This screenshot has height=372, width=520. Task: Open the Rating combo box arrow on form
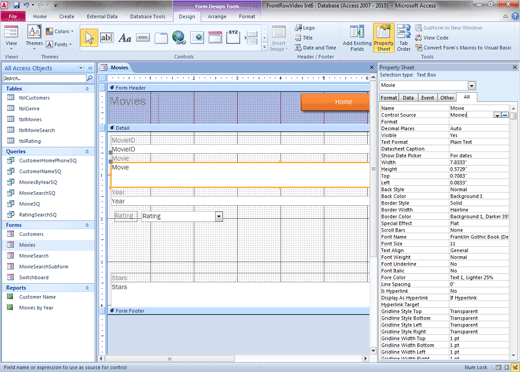coord(219,216)
